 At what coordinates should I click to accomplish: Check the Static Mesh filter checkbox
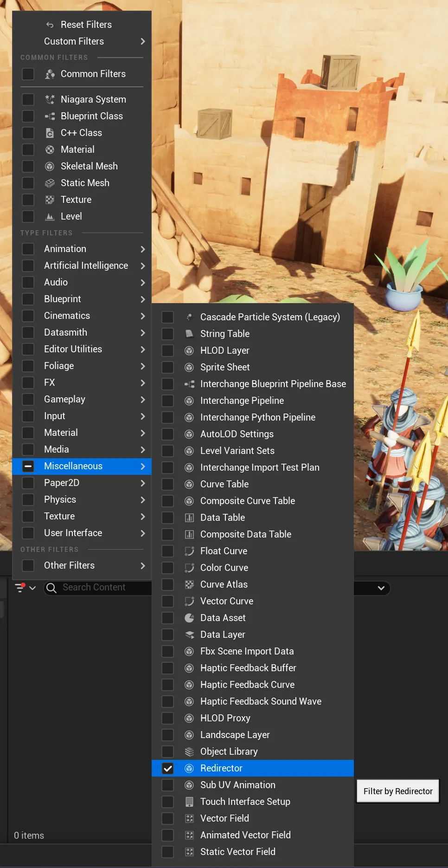28,183
